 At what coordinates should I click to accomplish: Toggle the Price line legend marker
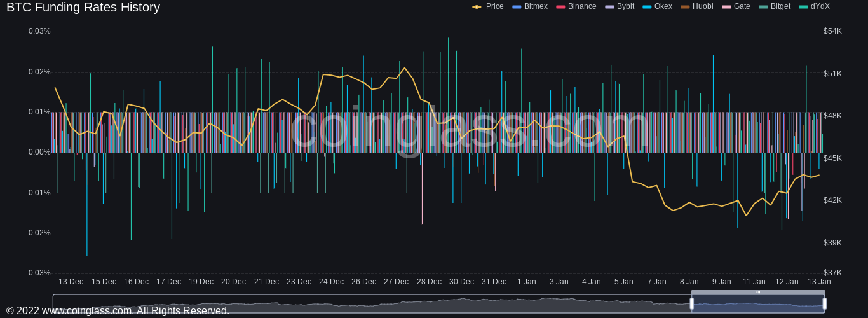477,7
